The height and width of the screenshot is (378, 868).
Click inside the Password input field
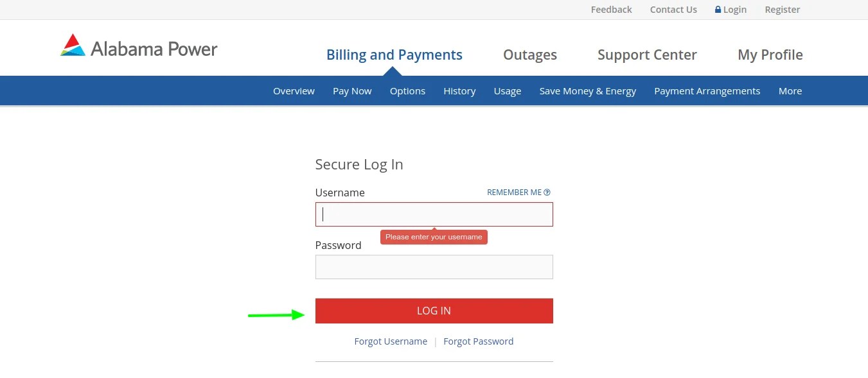pyautogui.click(x=434, y=266)
